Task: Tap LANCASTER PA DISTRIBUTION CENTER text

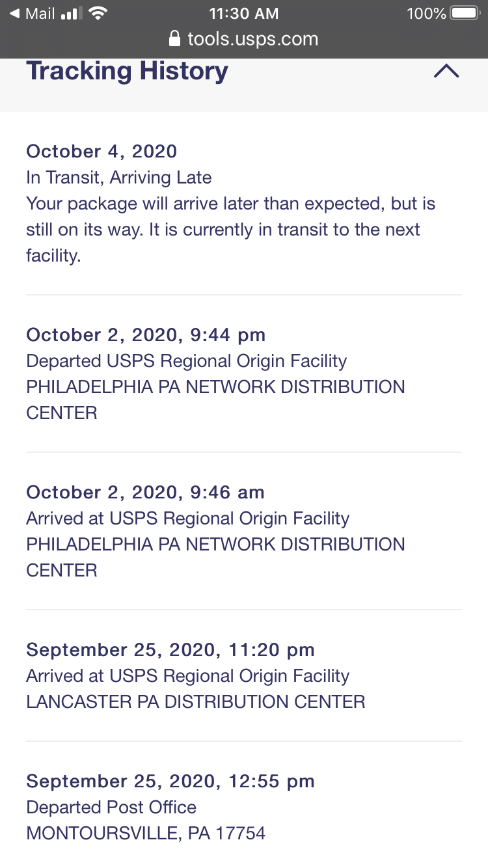Action: point(196,702)
